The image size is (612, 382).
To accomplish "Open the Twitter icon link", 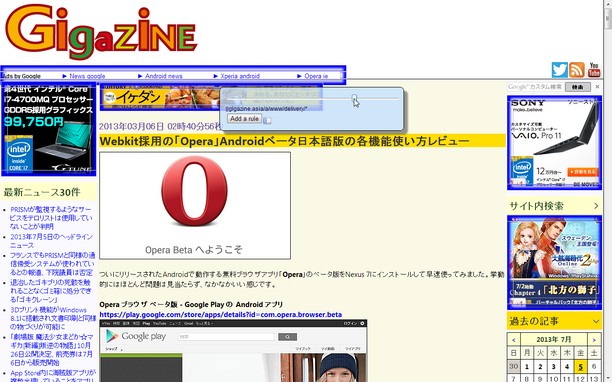I will click(559, 70).
